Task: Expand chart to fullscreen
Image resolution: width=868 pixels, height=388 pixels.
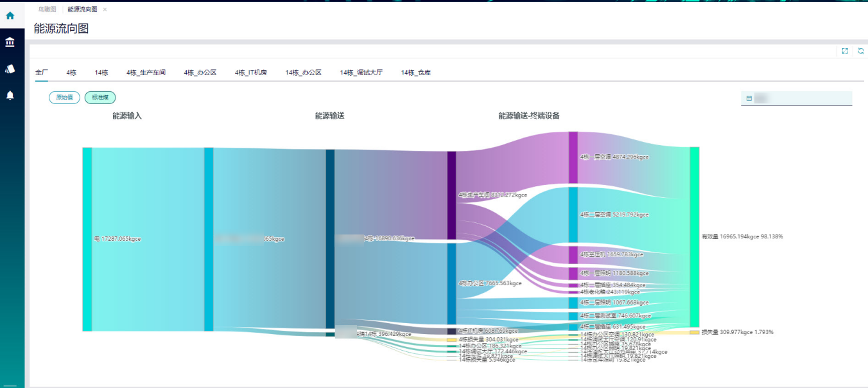Action: 845,51
